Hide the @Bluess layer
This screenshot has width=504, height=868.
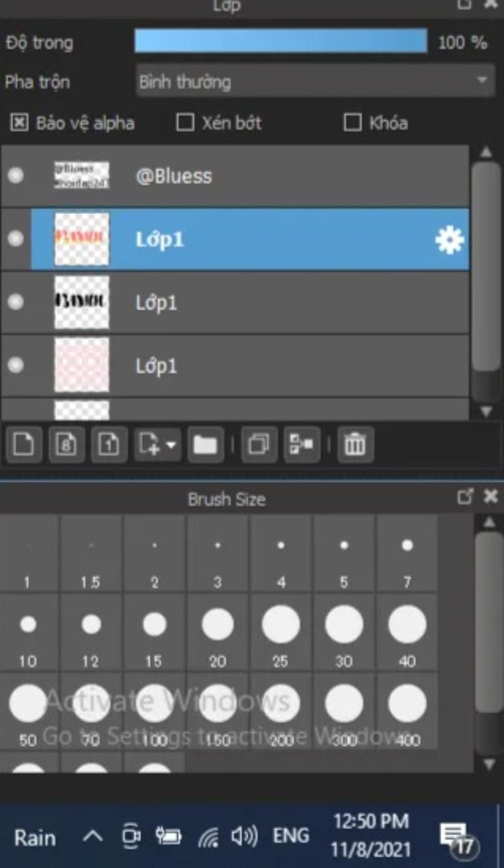(x=16, y=175)
